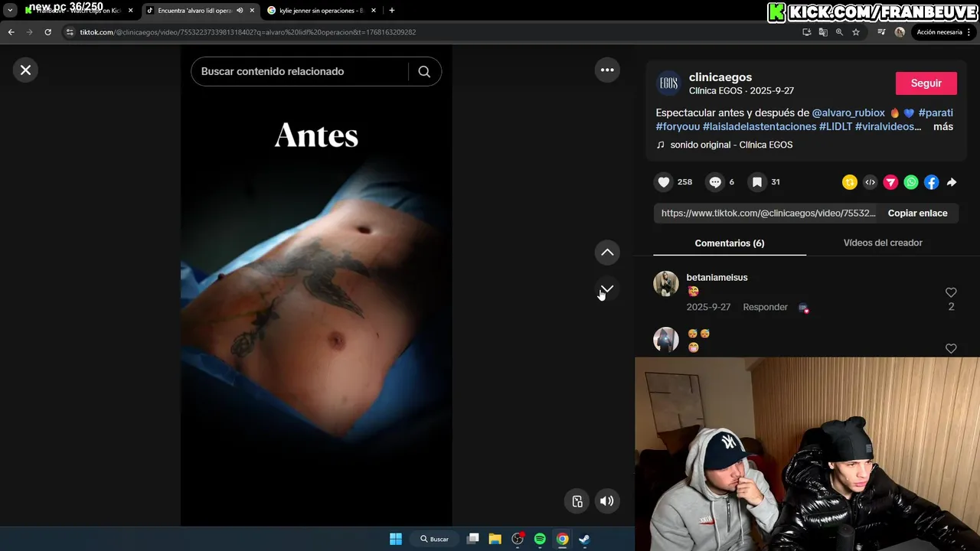Open the #LIDLT hashtag

[x=835, y=126]
